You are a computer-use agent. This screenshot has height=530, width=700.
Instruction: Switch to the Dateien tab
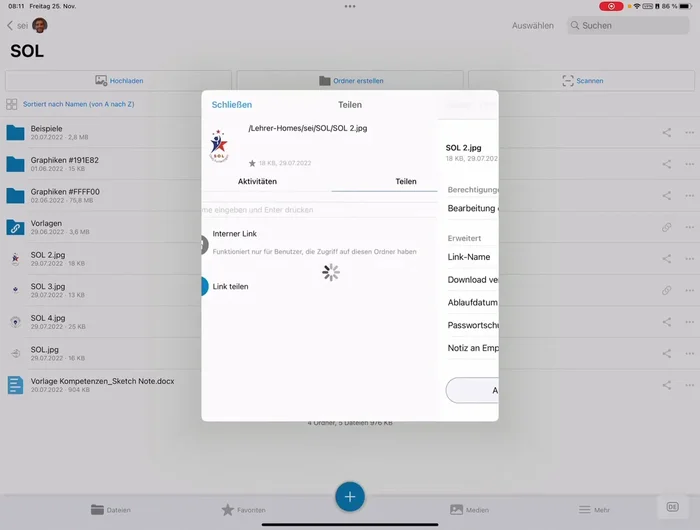[x=111, y=509]
